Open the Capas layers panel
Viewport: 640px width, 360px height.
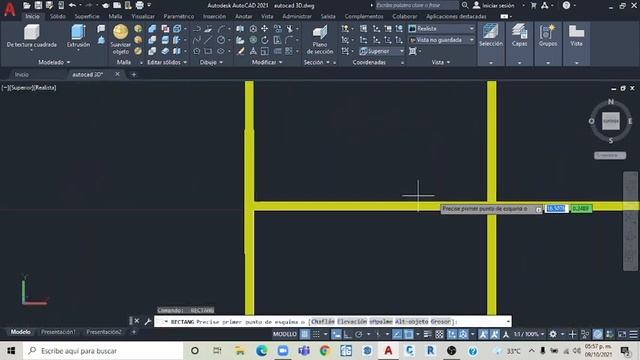coord(519,44)
